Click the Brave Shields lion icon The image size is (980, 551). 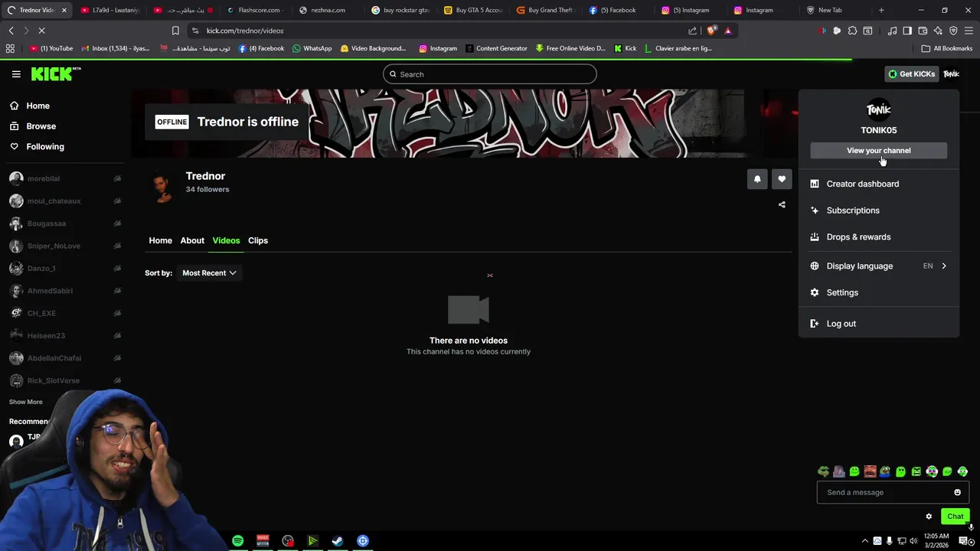pyautogui.click(x=711, y=31)
